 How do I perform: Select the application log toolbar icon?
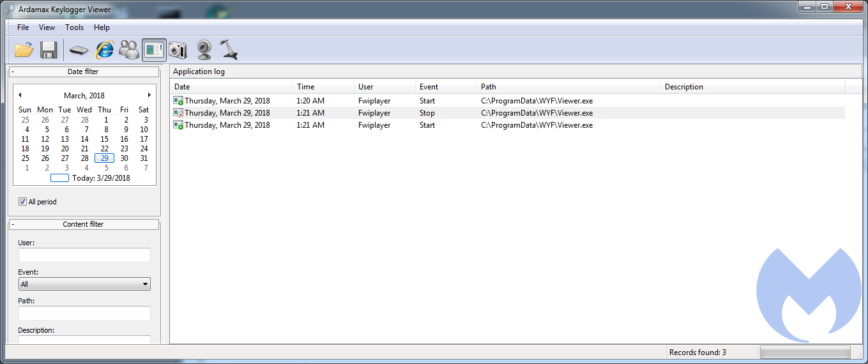point(154,50)
